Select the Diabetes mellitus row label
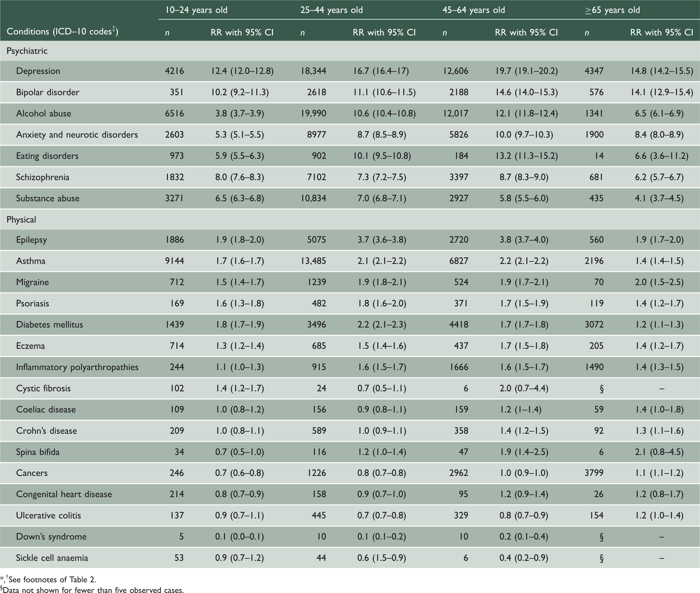Screen dimensions: 700x593 pos(49,325)
